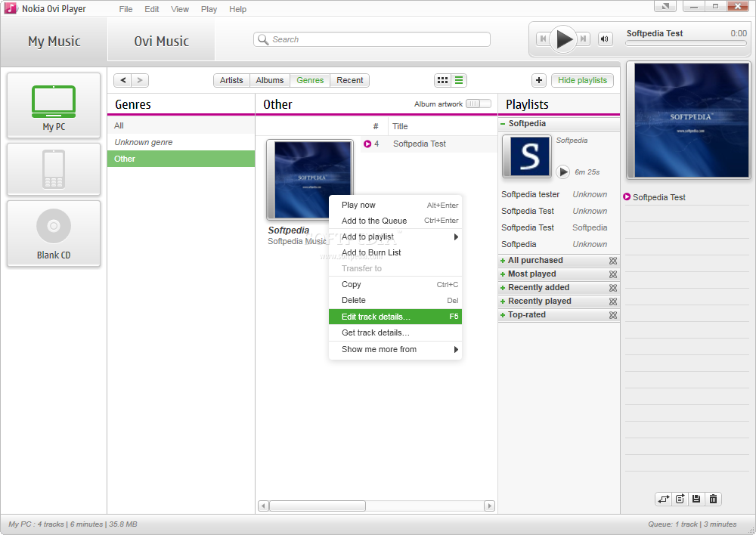The image size is (756, 535).
Task: Click the shuffle/repeat queue icon
Action: (x=664, y=499)
